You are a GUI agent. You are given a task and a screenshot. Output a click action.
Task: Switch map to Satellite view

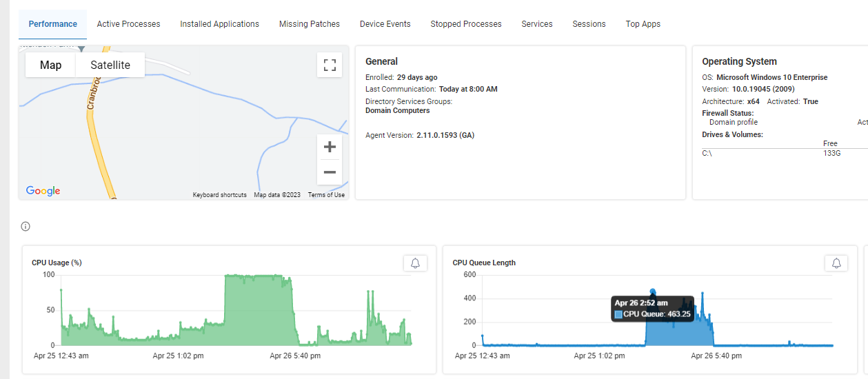[x=110, y=65]
